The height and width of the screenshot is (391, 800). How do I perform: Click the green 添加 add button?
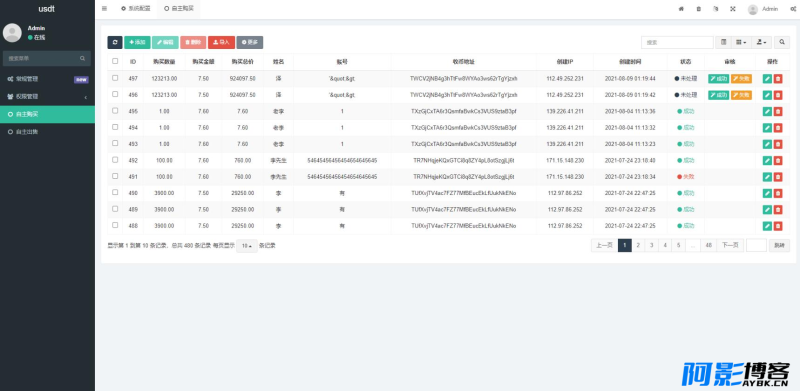point(137,42)
